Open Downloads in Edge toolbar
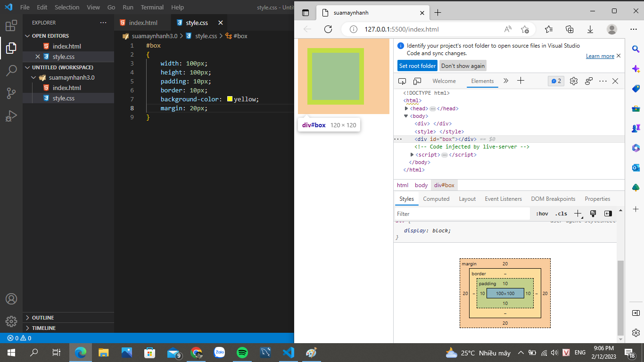 coord(590,29)
